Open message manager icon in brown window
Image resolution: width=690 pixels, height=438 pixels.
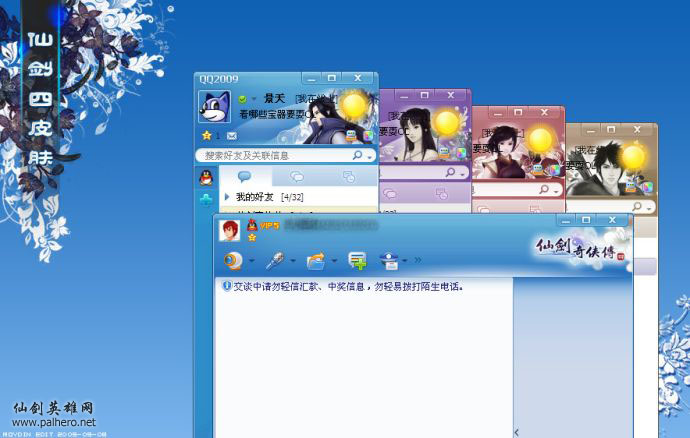[x=631, y=187]
